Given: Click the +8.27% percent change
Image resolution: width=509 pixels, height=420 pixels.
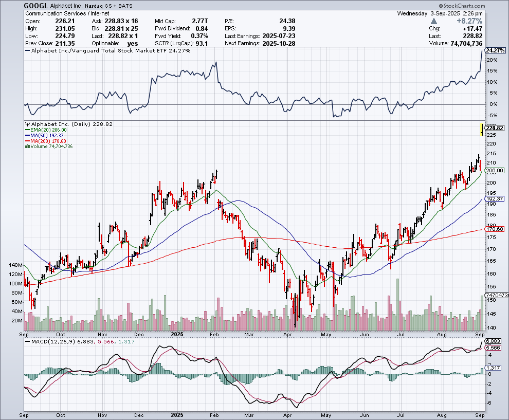Looking at the screenshot, I should [469, 21].
